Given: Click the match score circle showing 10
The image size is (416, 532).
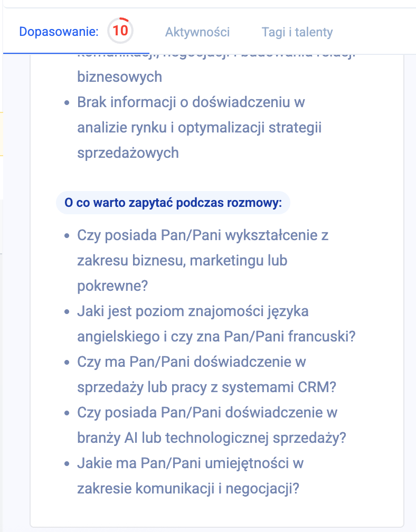Looking at the screenshot, I should [120, 31].
